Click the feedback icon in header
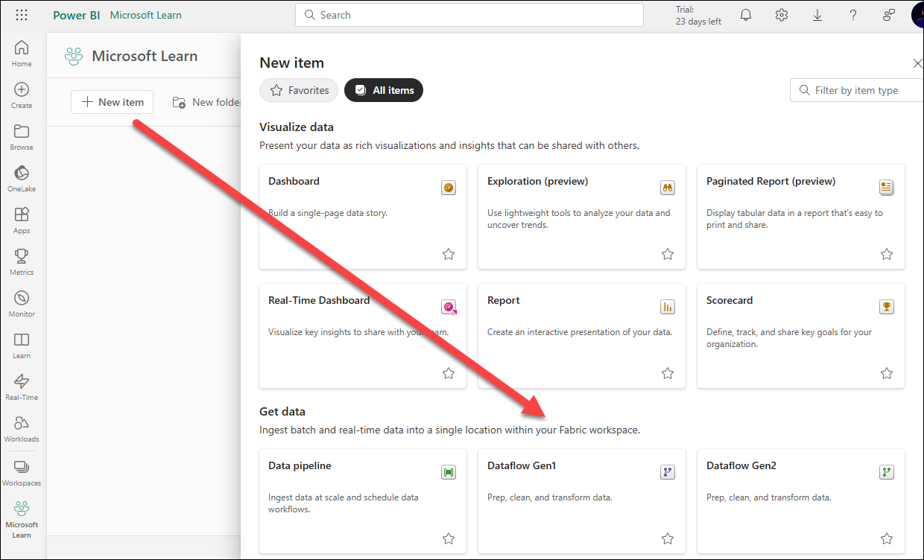 point(889,15)
